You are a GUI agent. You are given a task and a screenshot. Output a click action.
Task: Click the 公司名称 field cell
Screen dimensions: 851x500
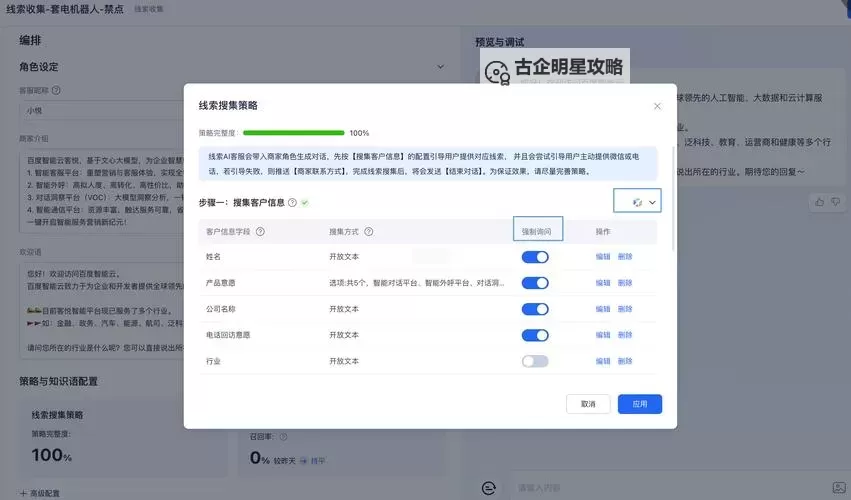point(220,309)
